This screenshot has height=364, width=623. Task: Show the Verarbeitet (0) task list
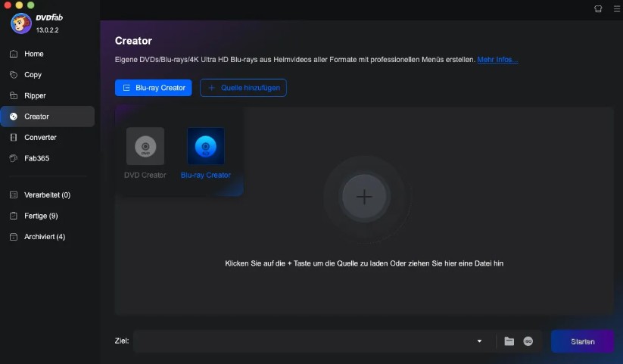click(47, 195)
